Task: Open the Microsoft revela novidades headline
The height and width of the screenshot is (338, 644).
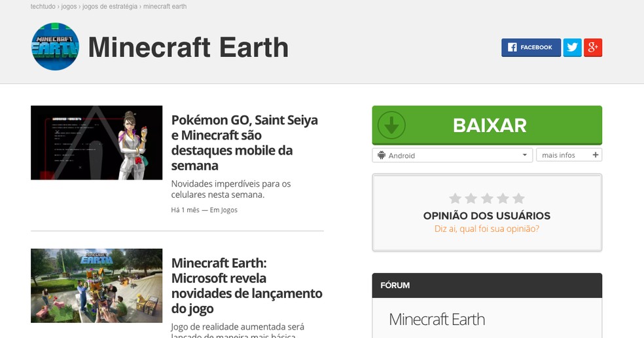Action: (x=247, y=286)
